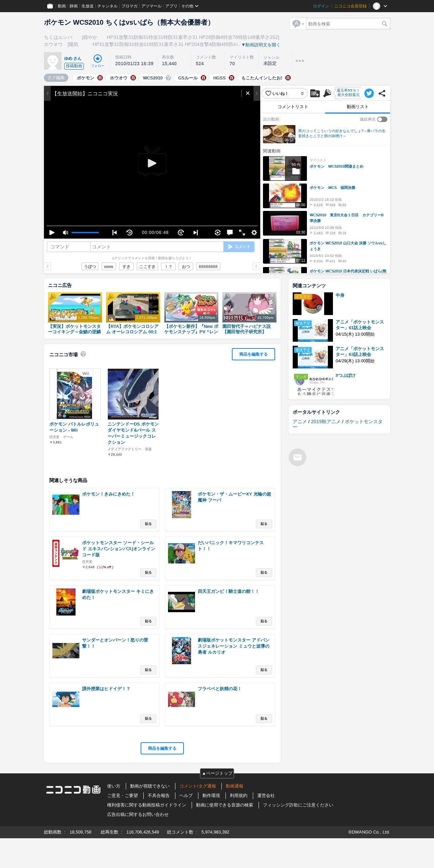
Task: Open player settings gear
Action: click(x=254, y=233)
